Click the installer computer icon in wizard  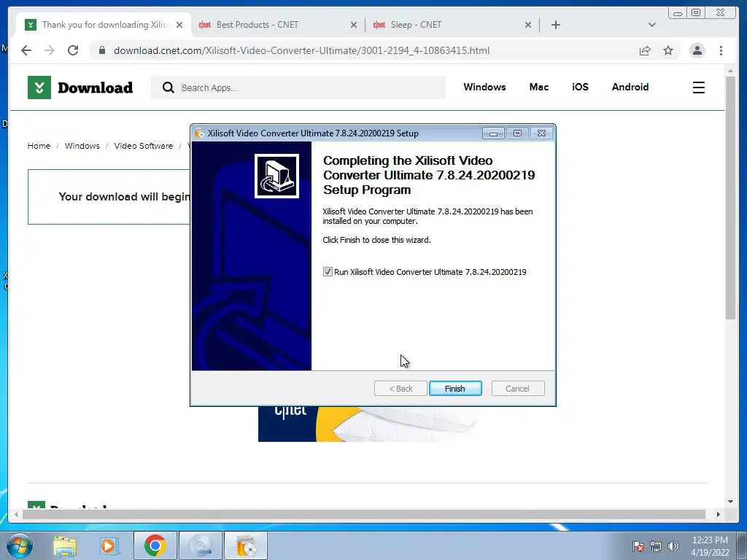coord(276,176)
